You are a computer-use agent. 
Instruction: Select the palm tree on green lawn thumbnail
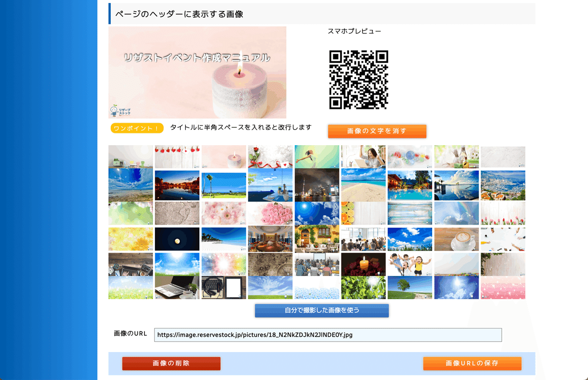tap(223, 185)
